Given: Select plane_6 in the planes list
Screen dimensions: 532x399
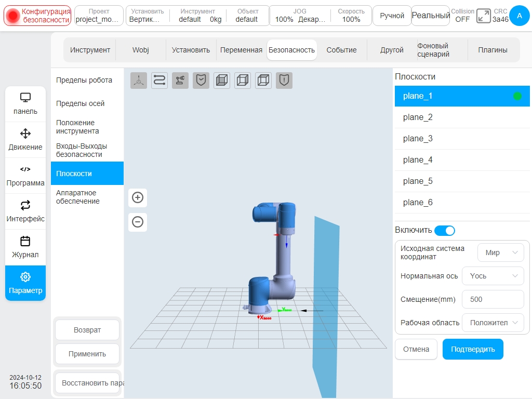Looking at the screenshot, I should [462, 203].
